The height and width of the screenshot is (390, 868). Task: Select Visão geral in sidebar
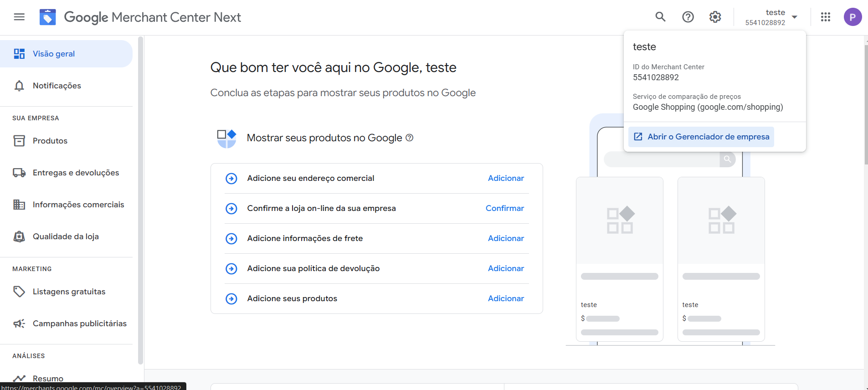(67, 54)
